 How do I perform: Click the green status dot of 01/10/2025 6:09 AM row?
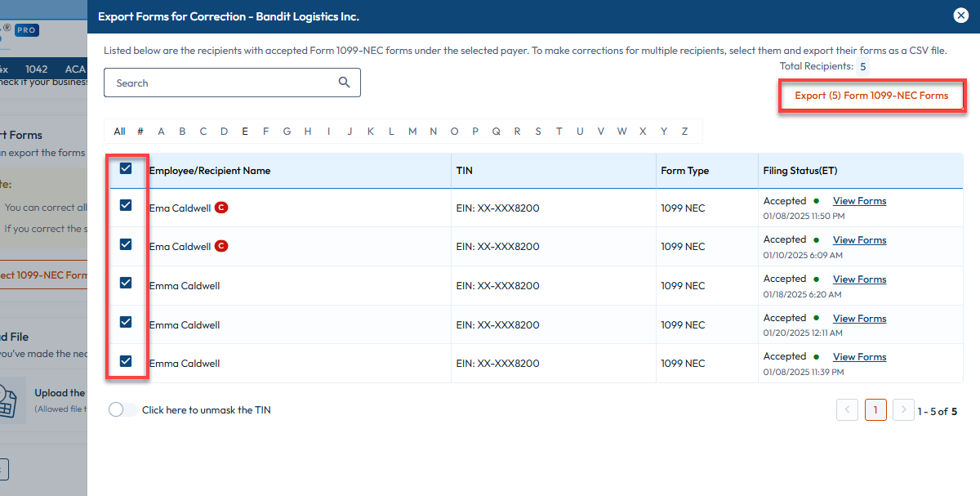click(x=816, y=240)
